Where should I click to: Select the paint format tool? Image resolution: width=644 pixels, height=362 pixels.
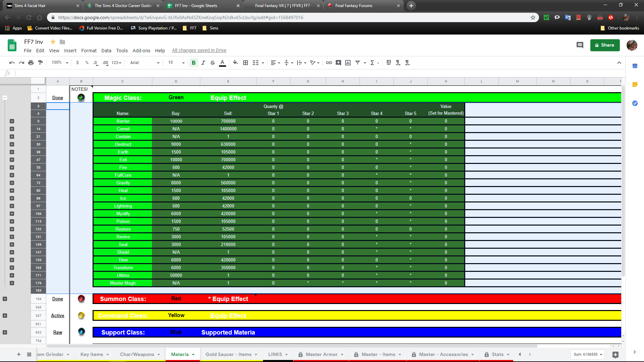pos(40,63)
